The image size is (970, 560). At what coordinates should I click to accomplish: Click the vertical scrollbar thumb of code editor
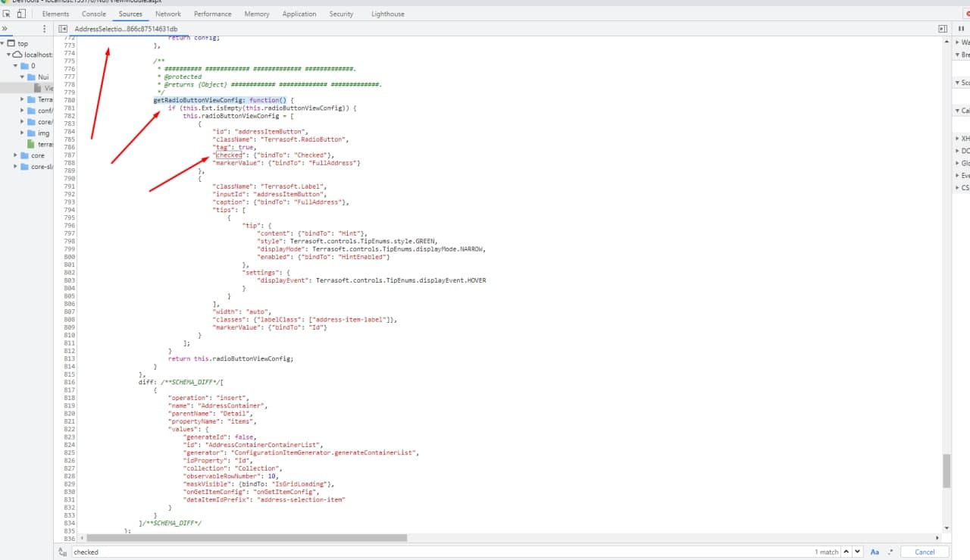click(947, 471)
